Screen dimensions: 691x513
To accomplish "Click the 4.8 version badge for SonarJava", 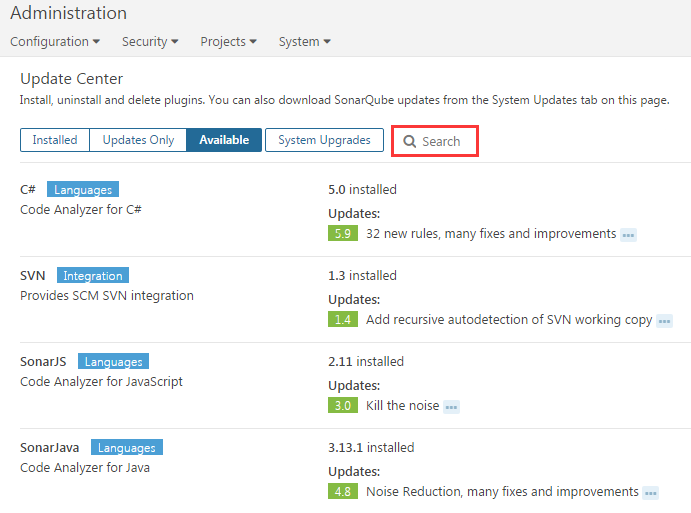I will pos(343,491).
